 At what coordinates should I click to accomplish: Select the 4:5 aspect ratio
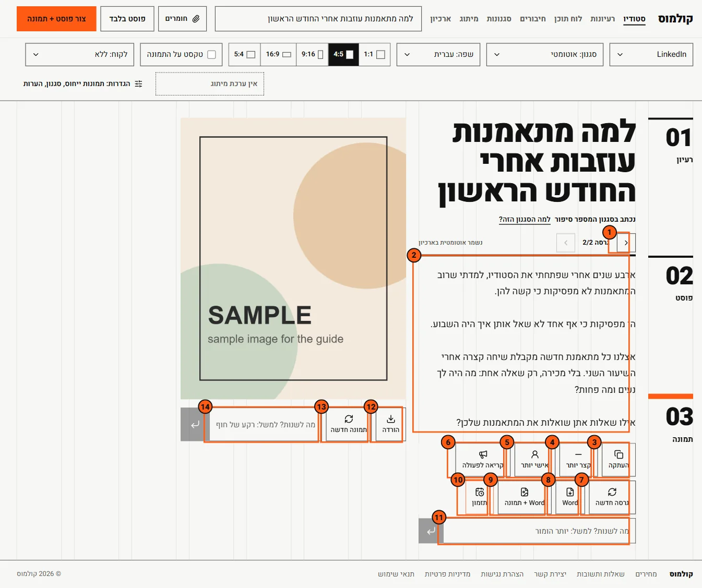[343, 54]
